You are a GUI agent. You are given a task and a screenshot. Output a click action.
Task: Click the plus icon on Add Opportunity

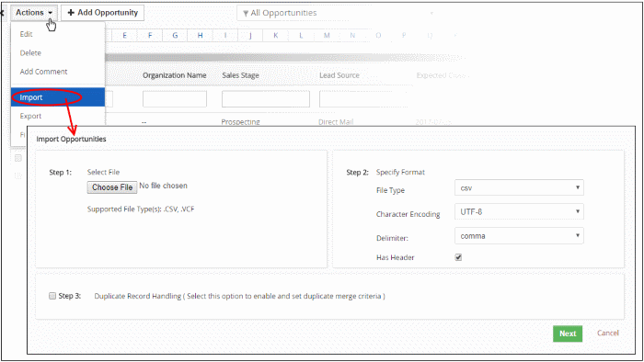click(x=71, y=13)
